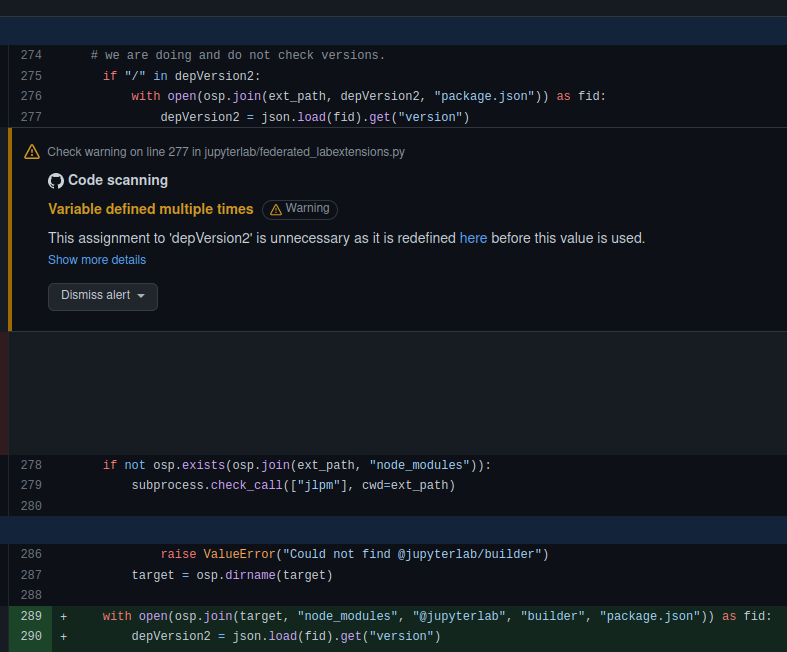Viewport: 787px width, 652px height.
Task: Click the GitHub logo beside Code scanning
Action: coord(56,181)
